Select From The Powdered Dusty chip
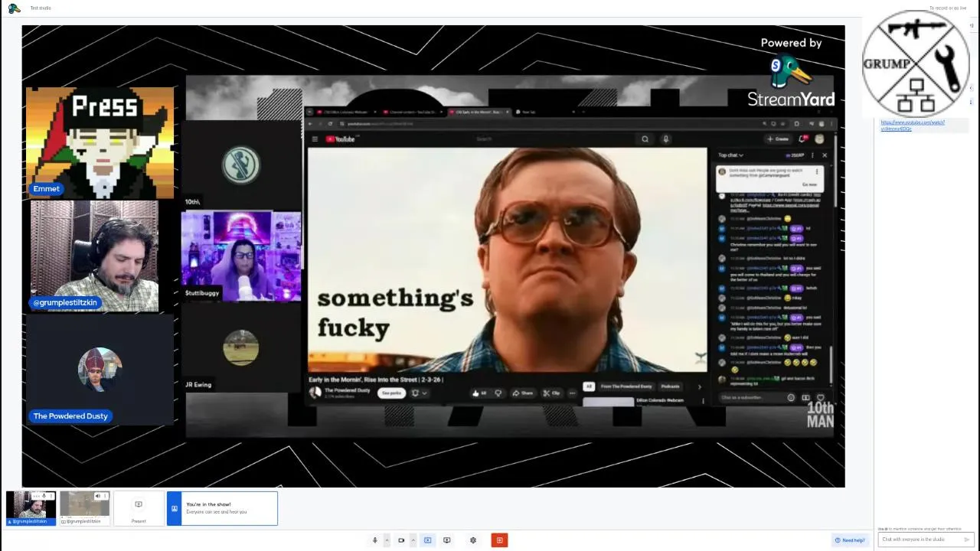 pos(626,386)
